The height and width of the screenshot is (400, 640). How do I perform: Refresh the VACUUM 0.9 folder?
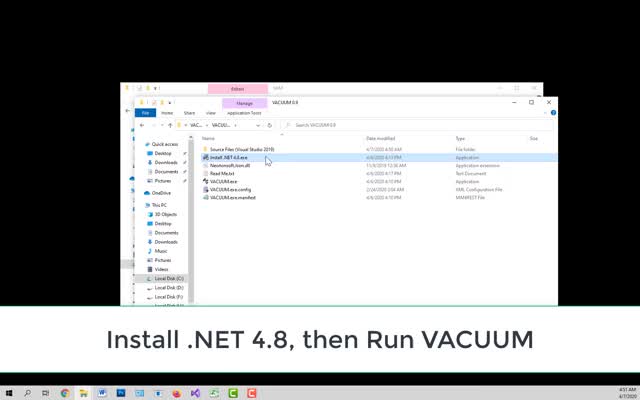click(x=269, y=125)
